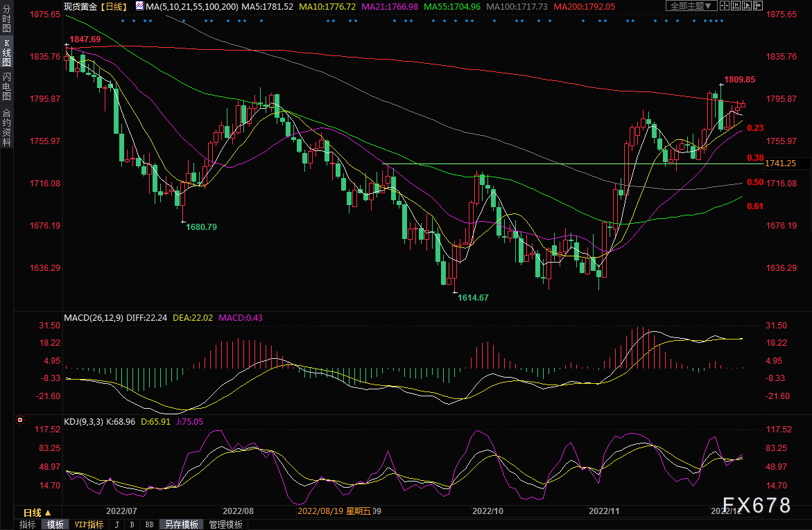The height and width of the screenshot is (530, 812).
Task: Click the 1809.85 high price label
Action: pyautogui.click(x=739, y=80)
